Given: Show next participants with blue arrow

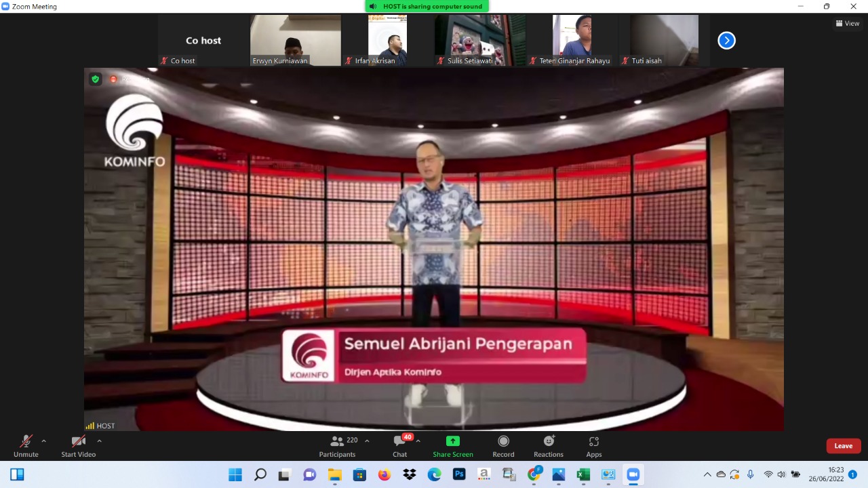Looking at the screenshot, I should (x=726, y=41).
